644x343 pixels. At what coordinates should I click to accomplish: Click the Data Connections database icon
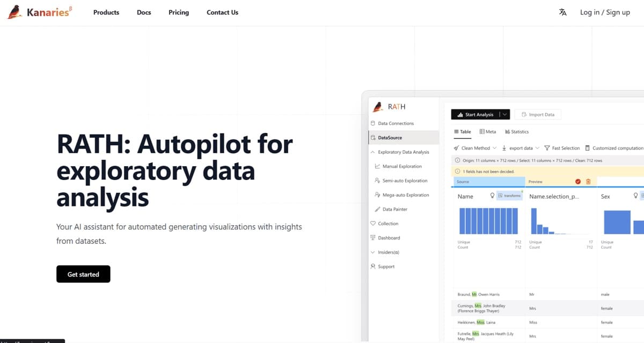click(373, 123)
